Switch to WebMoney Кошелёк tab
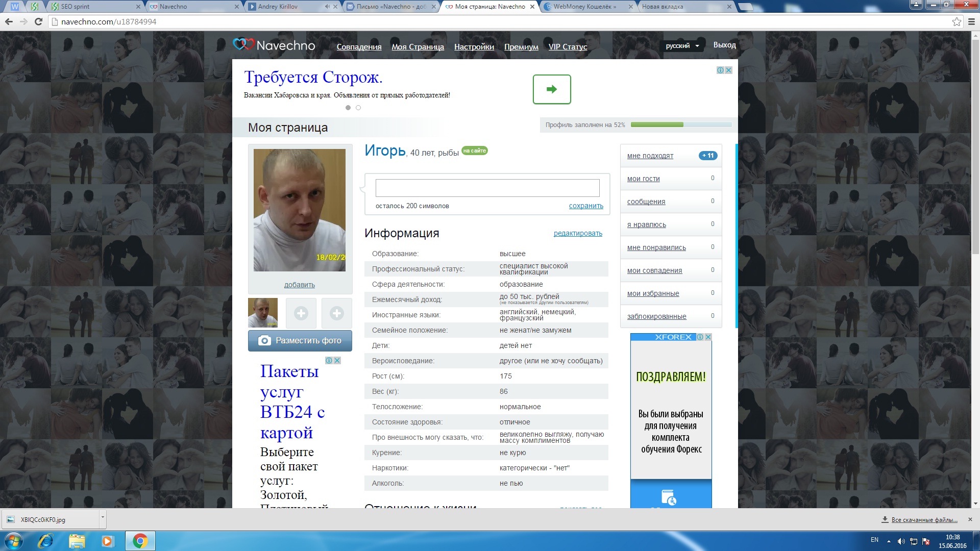Image resolution: width=980 pixels, height=551 pixels. pyautogui.click(x=587, y=7)
